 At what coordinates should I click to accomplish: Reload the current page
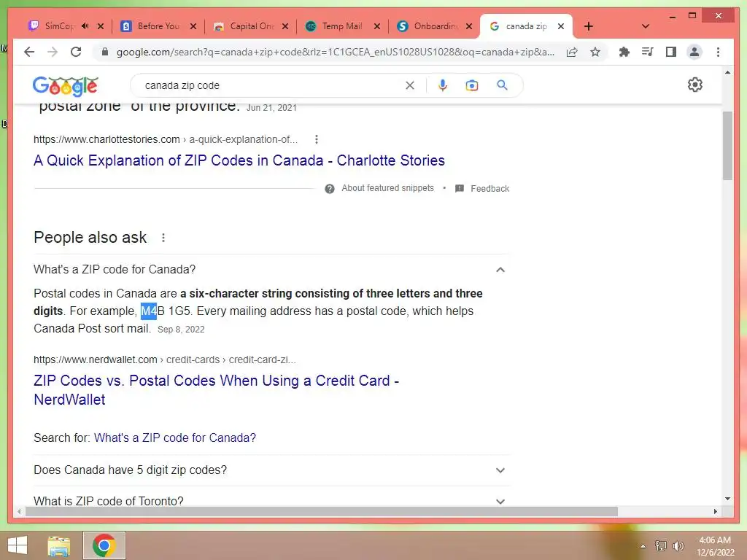(x=76, y=52)
